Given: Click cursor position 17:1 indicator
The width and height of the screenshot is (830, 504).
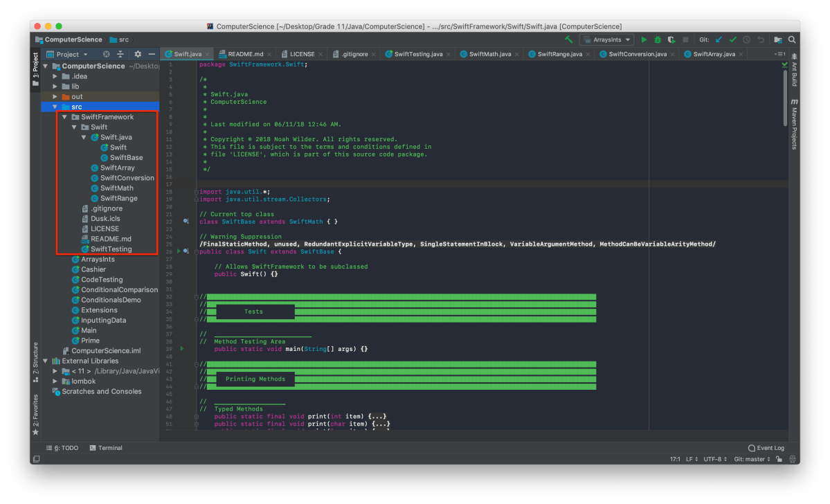Looking at the screenshot, I should click(675, 459).
